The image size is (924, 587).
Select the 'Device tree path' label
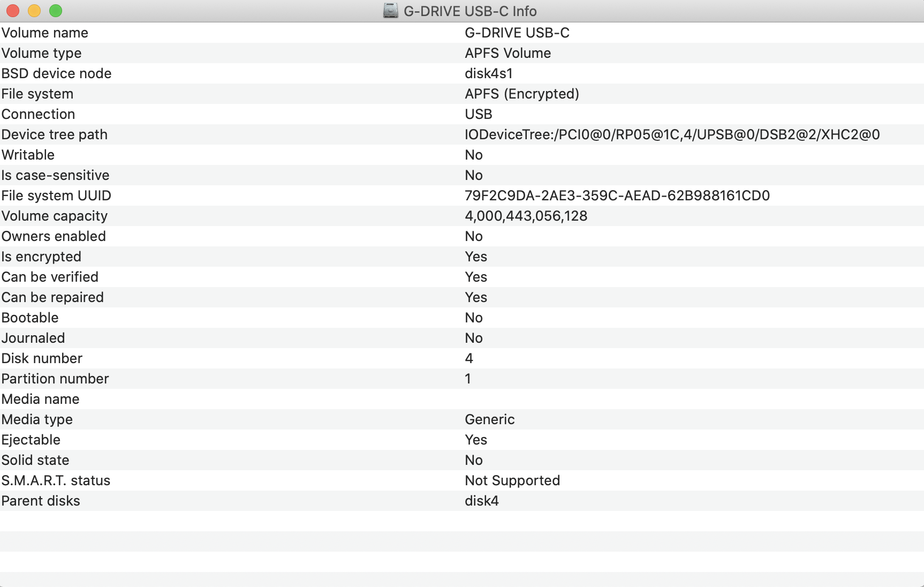point(55,134)
